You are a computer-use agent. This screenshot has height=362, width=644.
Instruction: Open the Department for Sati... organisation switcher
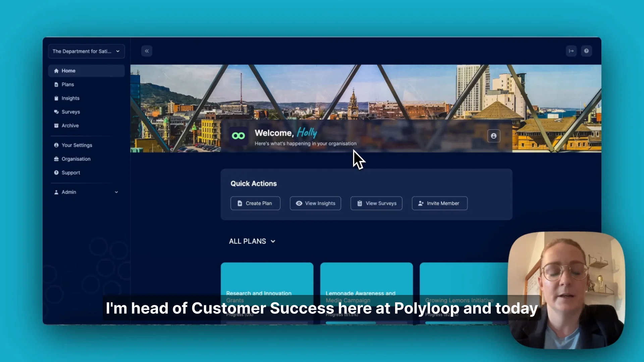(x=86, y=51)
